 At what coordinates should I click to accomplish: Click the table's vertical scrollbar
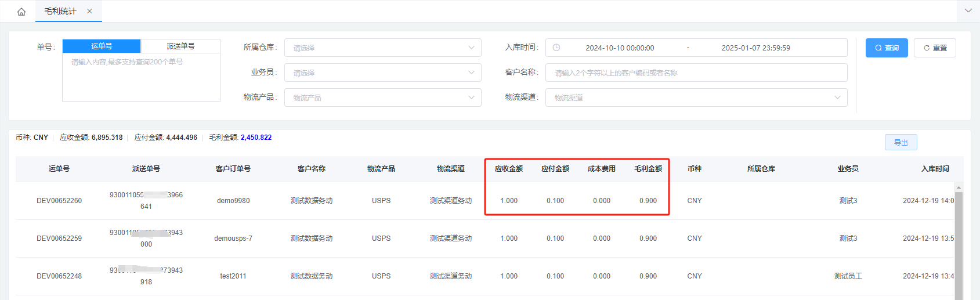click(x=959, y=244)
